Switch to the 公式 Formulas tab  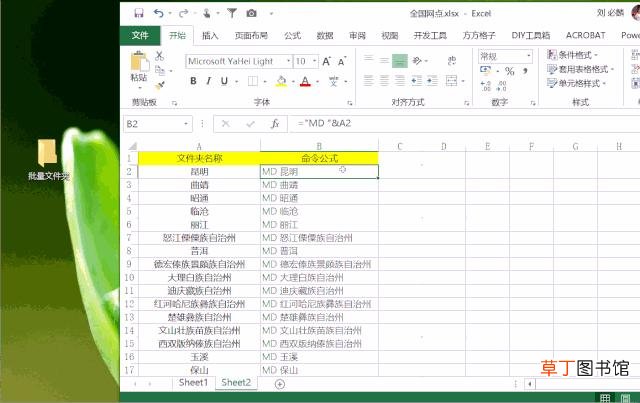(x=292, y=36)
